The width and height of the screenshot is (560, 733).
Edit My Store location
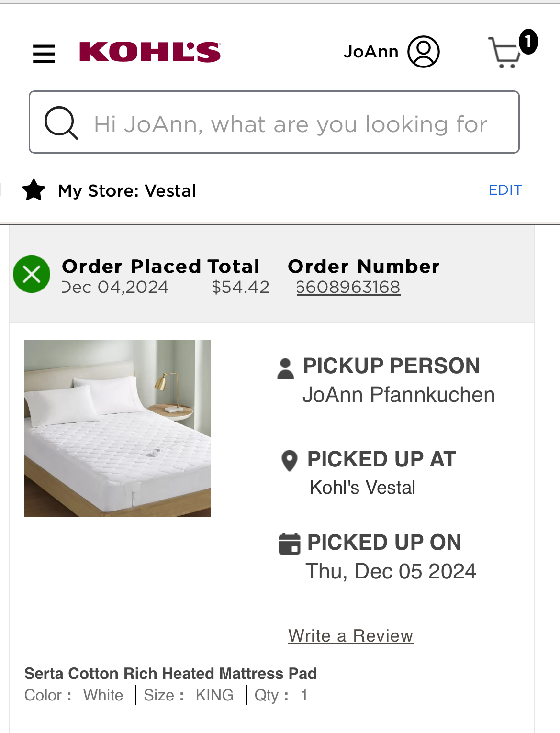click(505, 190)
